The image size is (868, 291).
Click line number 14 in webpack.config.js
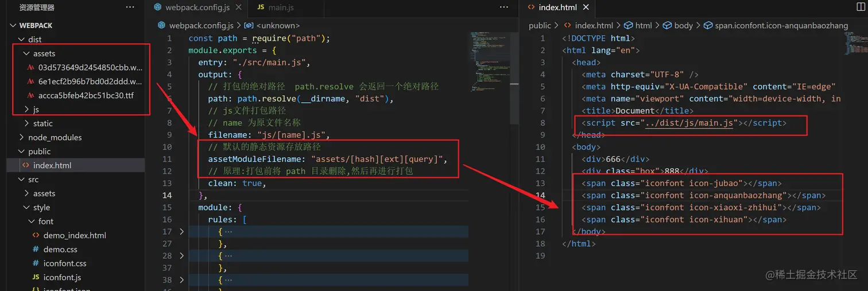tap(167, 195)
